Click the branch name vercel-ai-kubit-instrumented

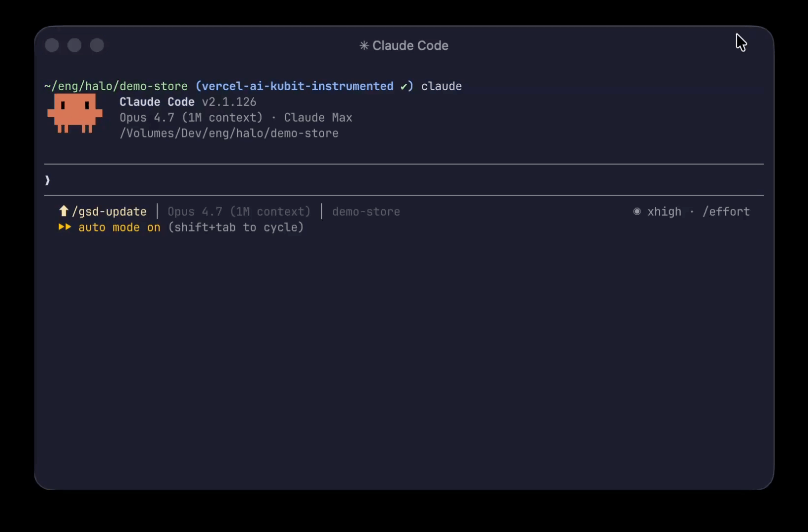(x=298, y=86)
